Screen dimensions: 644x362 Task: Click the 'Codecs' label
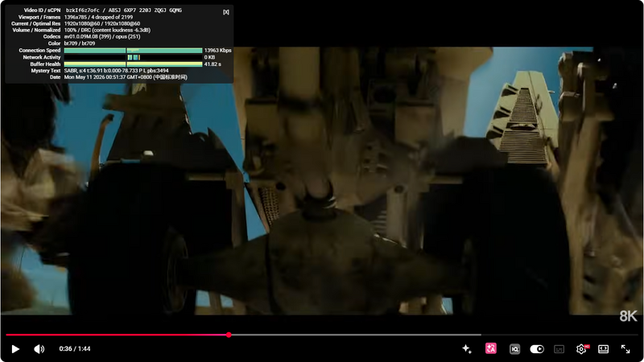[52, 36]
